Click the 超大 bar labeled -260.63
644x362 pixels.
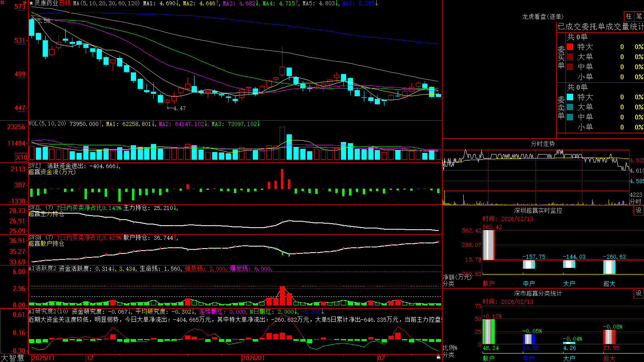(x=609, y=267)
